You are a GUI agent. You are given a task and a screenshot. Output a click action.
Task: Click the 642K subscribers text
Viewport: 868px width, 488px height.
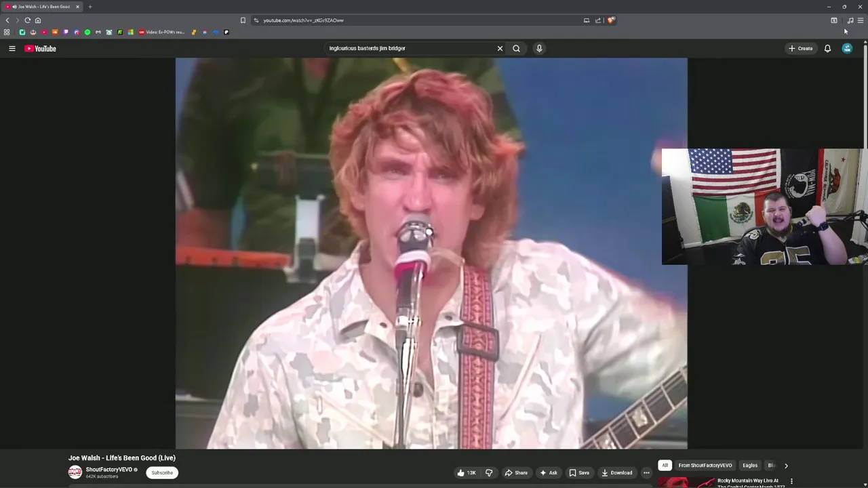click(102, 476)
